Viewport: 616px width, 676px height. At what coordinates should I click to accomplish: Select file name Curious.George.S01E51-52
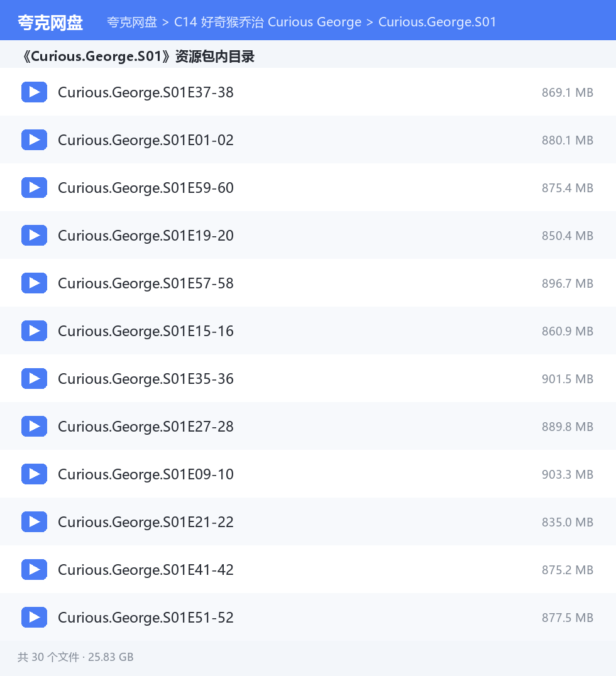click(146, 618)
